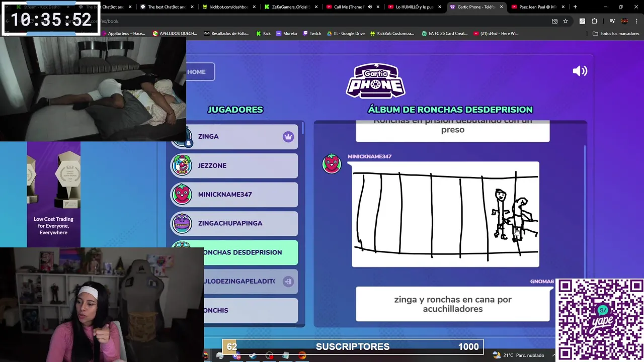Click the exit icon on the ULODEZINGAPELADITO row

coord(288,282)
